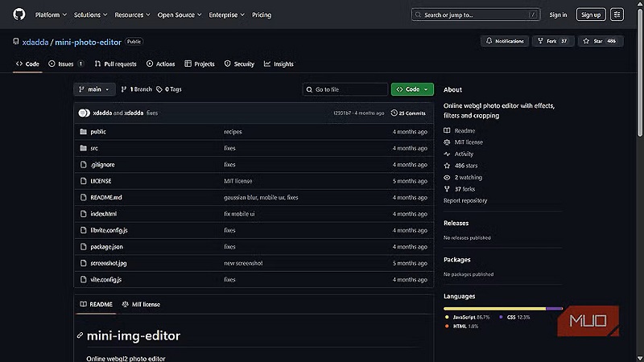Image resolution: width=644 pixels, height=362 pixels.
Task: Switch to the MIT license tab
Action: point(141,304)
